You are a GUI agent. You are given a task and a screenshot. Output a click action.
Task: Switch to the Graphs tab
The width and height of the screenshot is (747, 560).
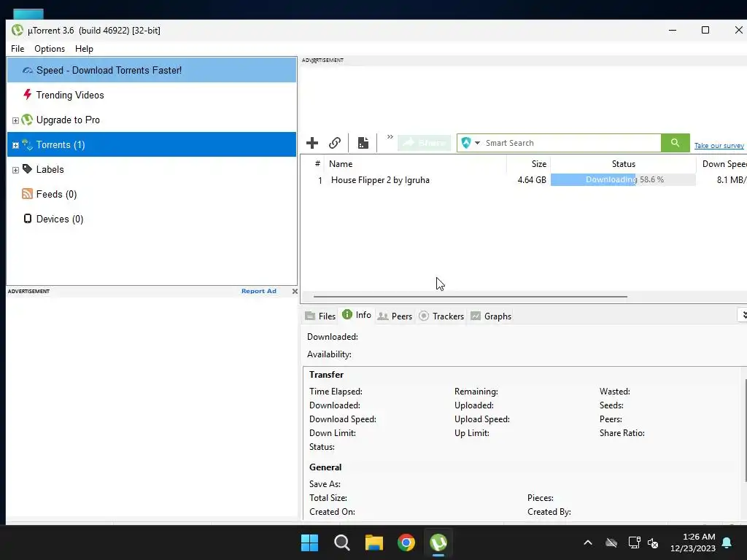[491, 316]
